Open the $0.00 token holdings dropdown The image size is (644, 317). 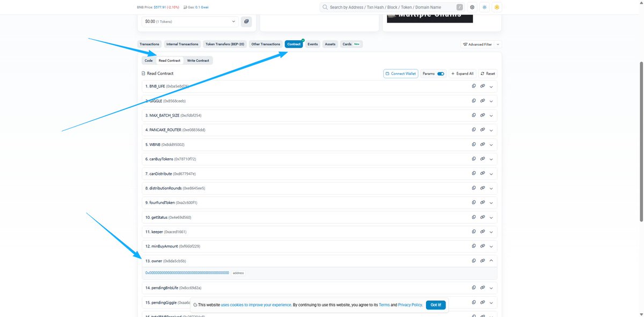pyautogui.click(x=189, y=21)
